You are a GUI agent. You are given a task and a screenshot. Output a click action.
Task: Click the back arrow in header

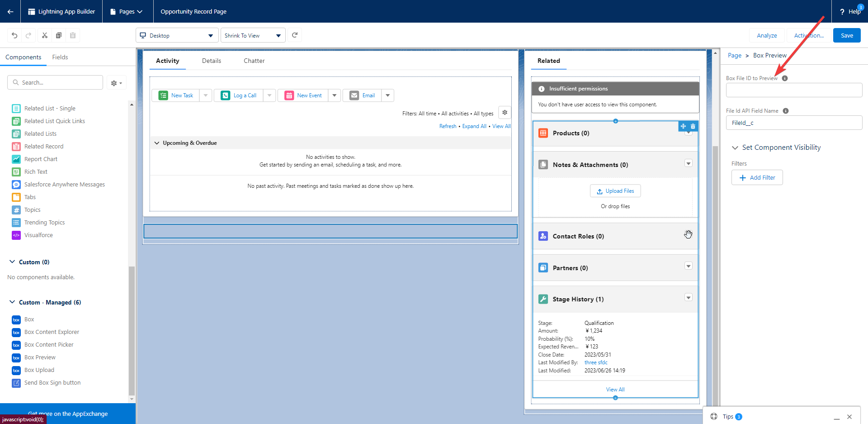point(10,11)
